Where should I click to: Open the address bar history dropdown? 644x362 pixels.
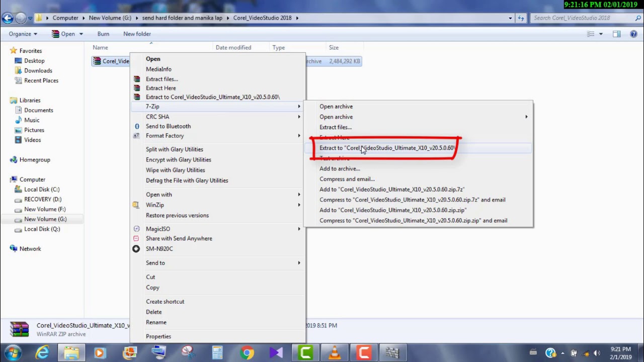click(510, 18)
